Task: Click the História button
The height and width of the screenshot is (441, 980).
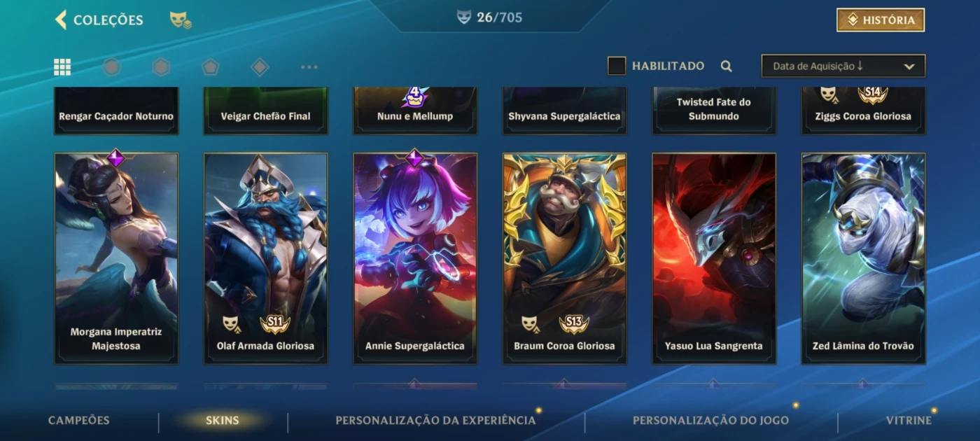Action: pyautogui.click(x=881, y=20)
